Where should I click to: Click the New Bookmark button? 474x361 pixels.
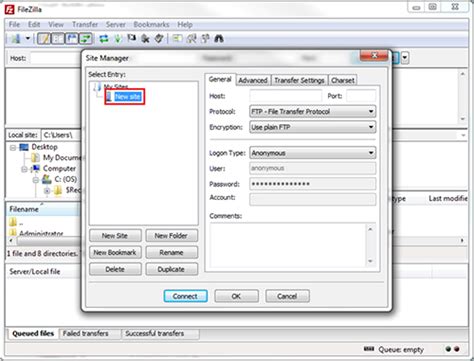[115, 252]
